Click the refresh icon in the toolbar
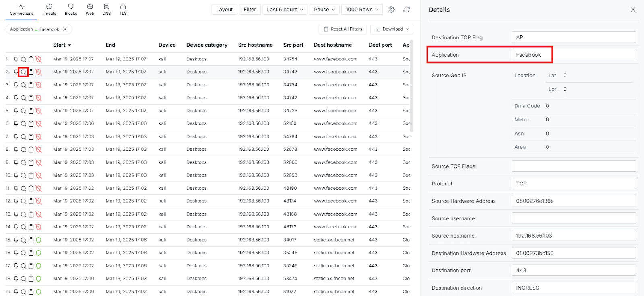Image resolution: width=644 pixels, height=296 pixels. click(x=407, y=10)
